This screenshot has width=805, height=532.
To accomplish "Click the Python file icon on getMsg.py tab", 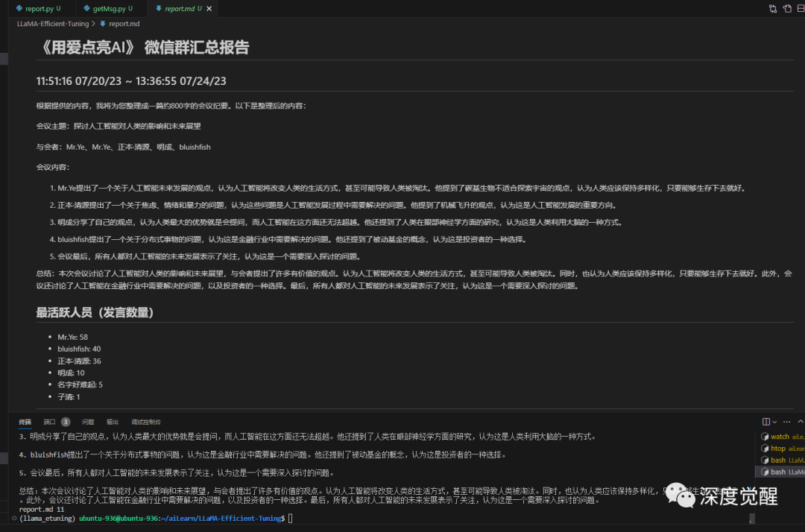I will (86, 9).
